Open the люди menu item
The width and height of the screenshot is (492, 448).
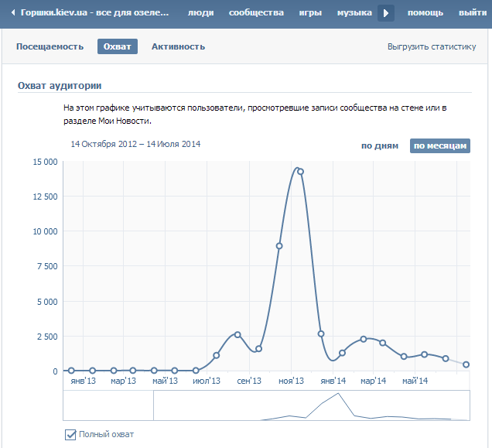tap(200, 13)
